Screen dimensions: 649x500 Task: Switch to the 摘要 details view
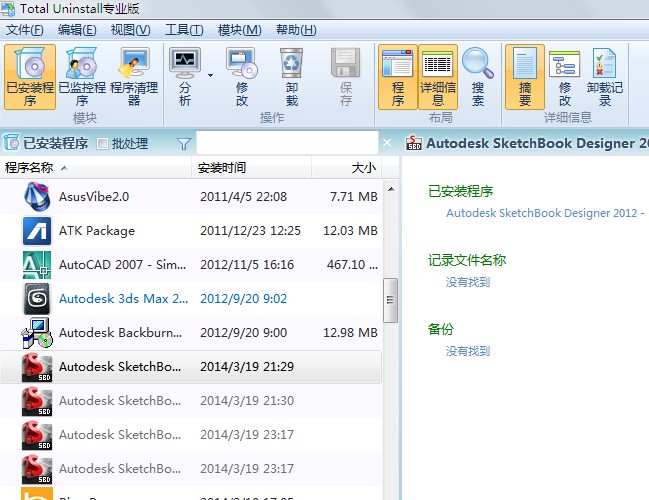525,77
